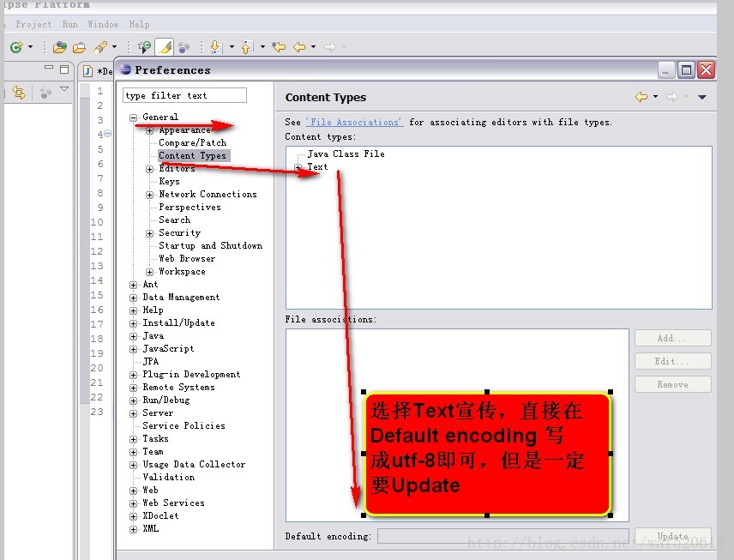Screen dimensions: 734x560
Task: Select Service Policies item
Action: coord(183,425)
